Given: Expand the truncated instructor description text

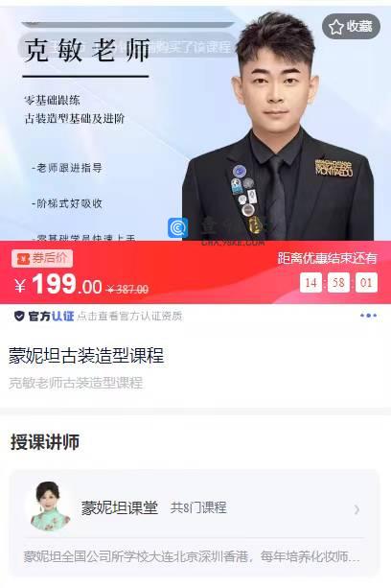Looking at the screenshot, I should tap(192, 556).
